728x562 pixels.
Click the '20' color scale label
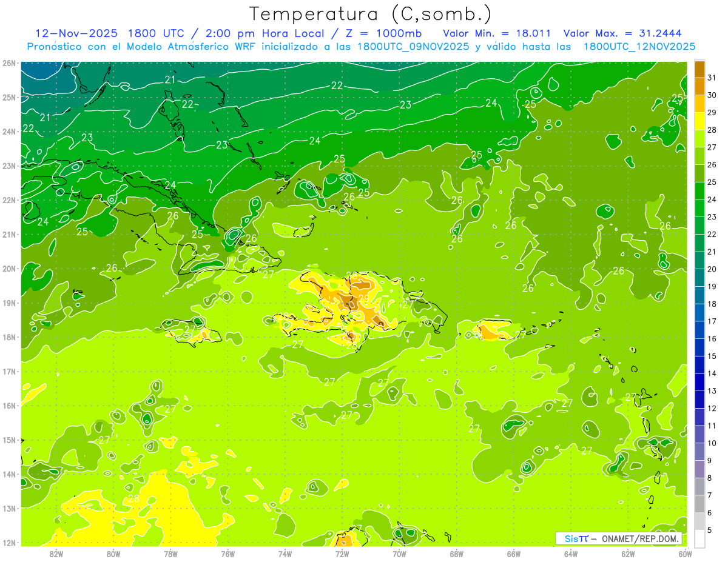pyautogui.click(x=712, y=269)
